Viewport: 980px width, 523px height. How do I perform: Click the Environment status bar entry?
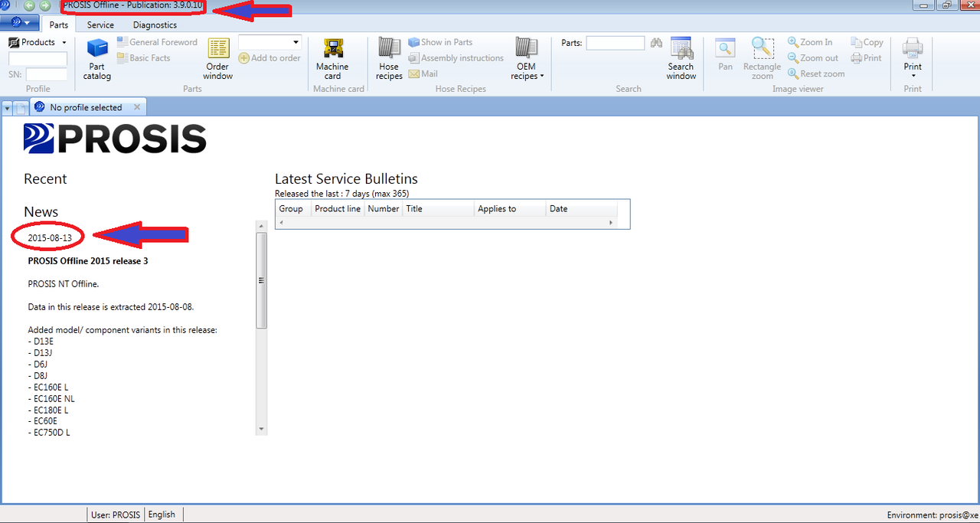(933, 515)
